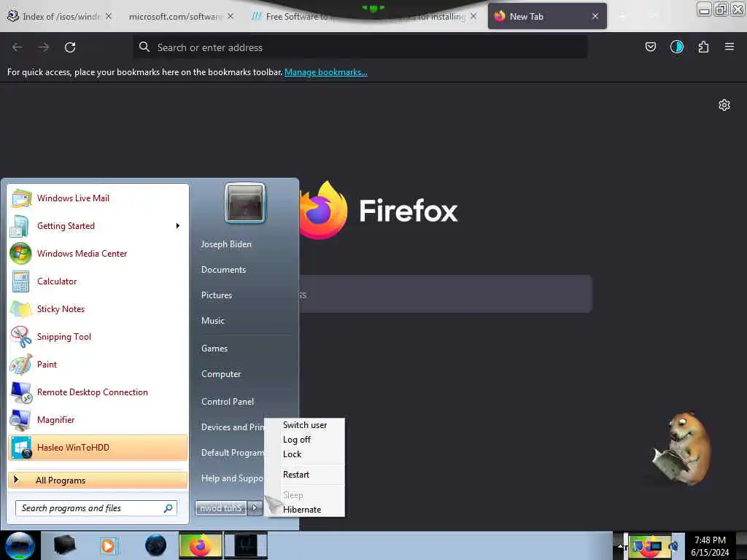Screen dimensions: 747x560
Task: Open Calculator from Start menu
Action: [x=98, y=281]
